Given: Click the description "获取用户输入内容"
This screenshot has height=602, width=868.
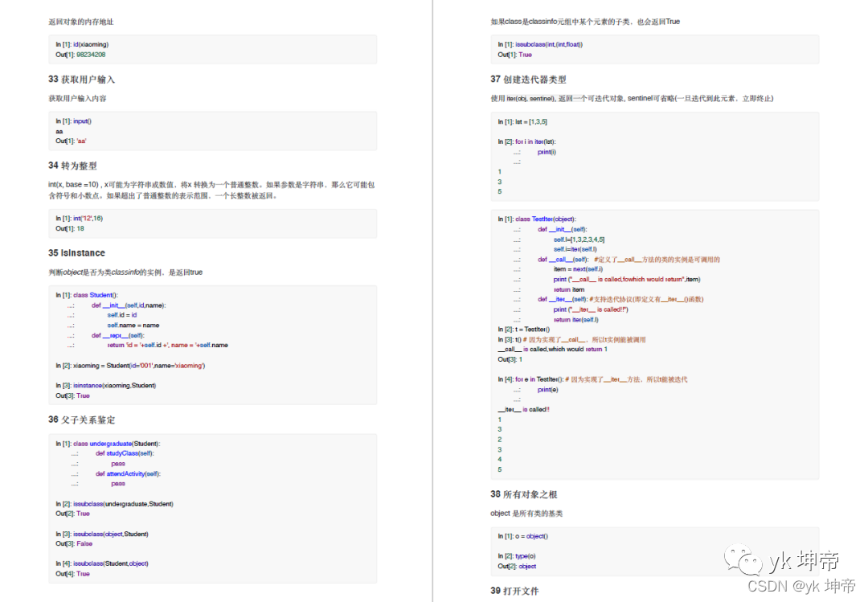Looking at the screenshot, I should pos(77,99).
